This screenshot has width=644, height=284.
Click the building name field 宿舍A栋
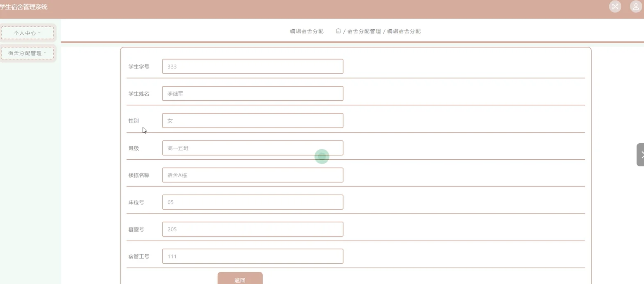pos(252,175)
